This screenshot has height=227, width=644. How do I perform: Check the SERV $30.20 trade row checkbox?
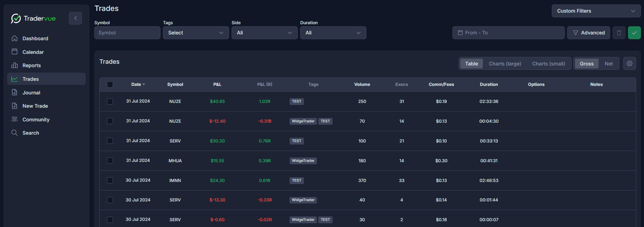[x=110, y=141]
